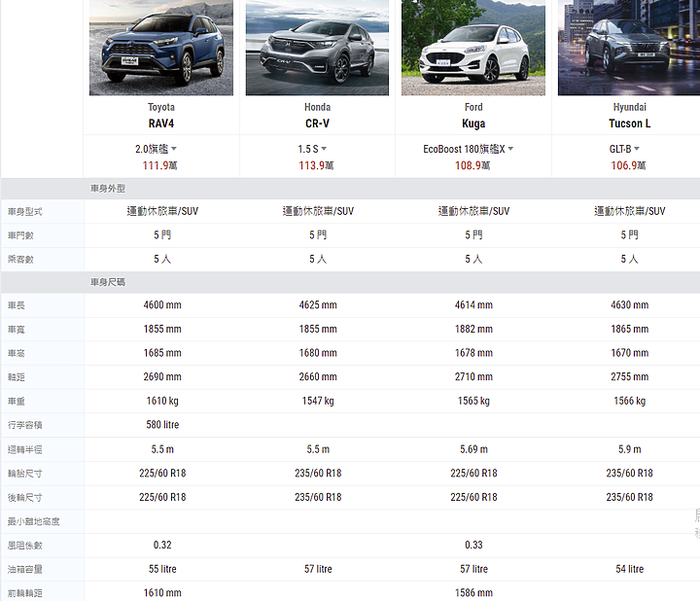Select the RAV4 height value 1685 mm
Viewport: 700px width, 601px height.
pos(162,353)
